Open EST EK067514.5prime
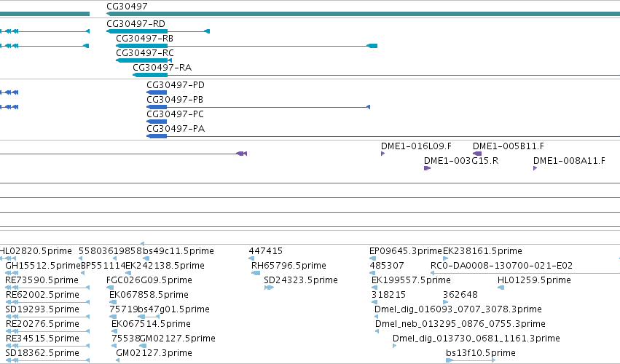This screenshot has height=364, width=620. coord(151,324)
